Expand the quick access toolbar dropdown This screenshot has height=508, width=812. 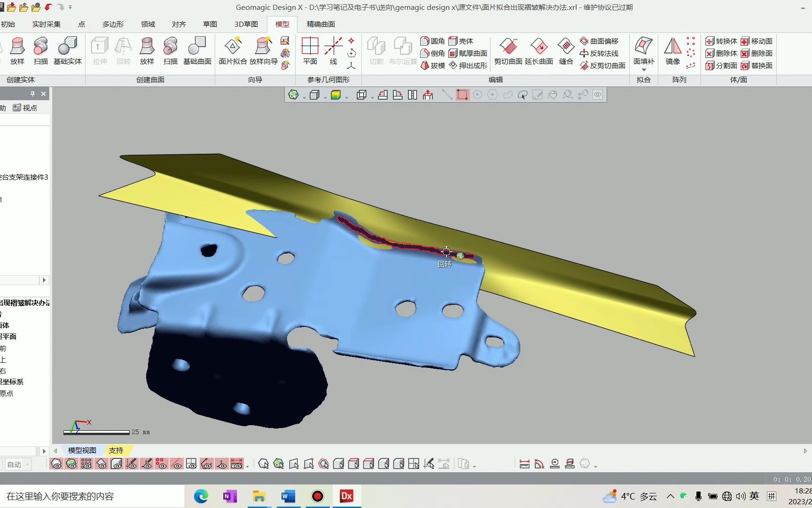click(x=70, y=7)
